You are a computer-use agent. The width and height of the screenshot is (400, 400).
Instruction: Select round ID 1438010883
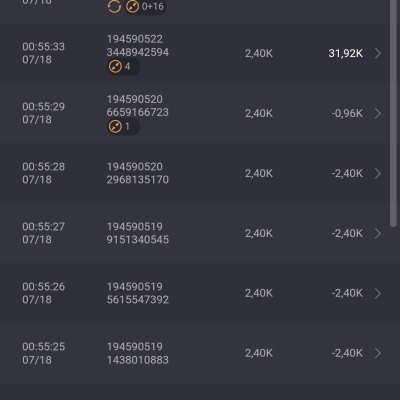pyautogui.click(x=138, y=360)
